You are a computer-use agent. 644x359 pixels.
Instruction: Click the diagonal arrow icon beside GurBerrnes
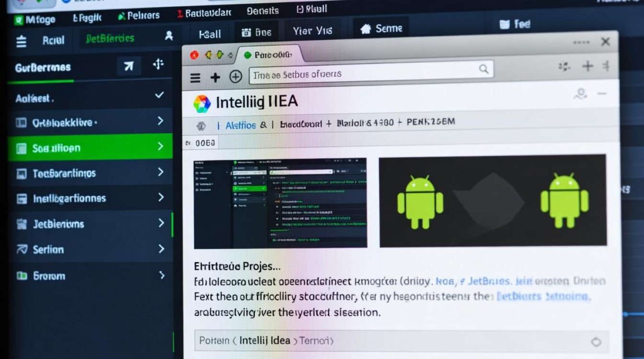tap(129, 66)
